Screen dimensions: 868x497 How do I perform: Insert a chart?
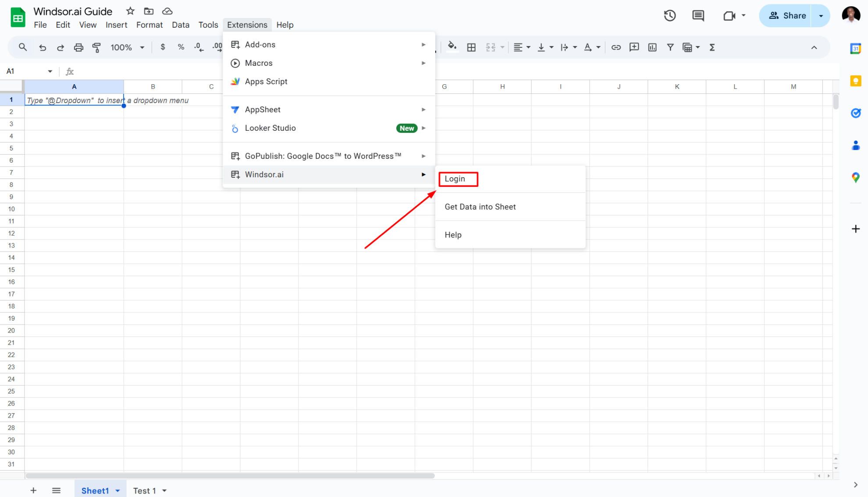[652, 47]
